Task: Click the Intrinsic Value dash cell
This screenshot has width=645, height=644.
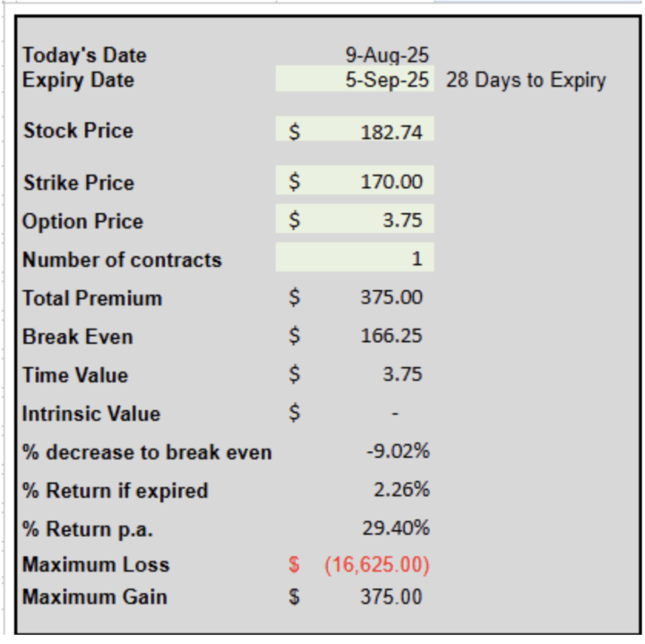Action: 355,413
